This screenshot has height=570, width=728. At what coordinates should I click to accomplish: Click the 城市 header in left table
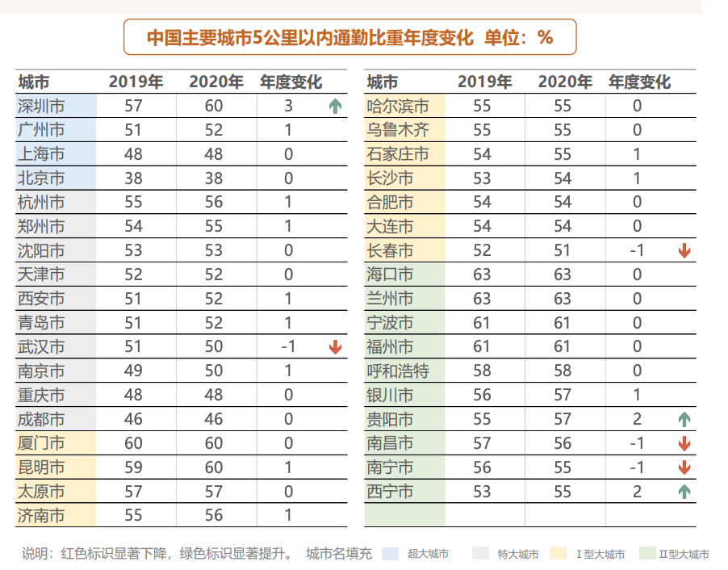(x=34, y=82)
